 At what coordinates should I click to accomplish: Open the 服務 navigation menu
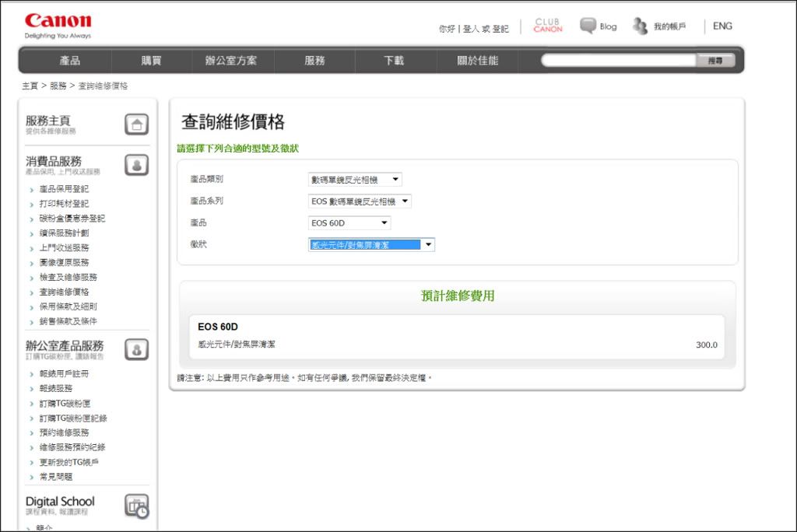314,61
